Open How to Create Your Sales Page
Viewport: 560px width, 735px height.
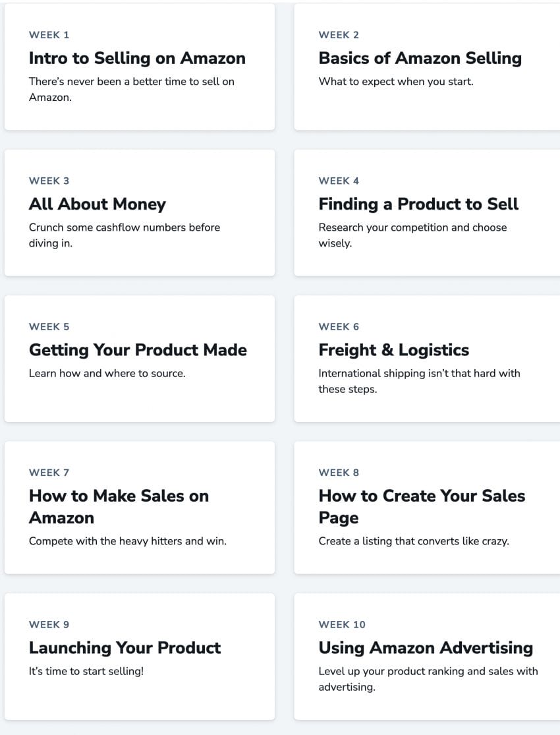(x=422, y=506)
